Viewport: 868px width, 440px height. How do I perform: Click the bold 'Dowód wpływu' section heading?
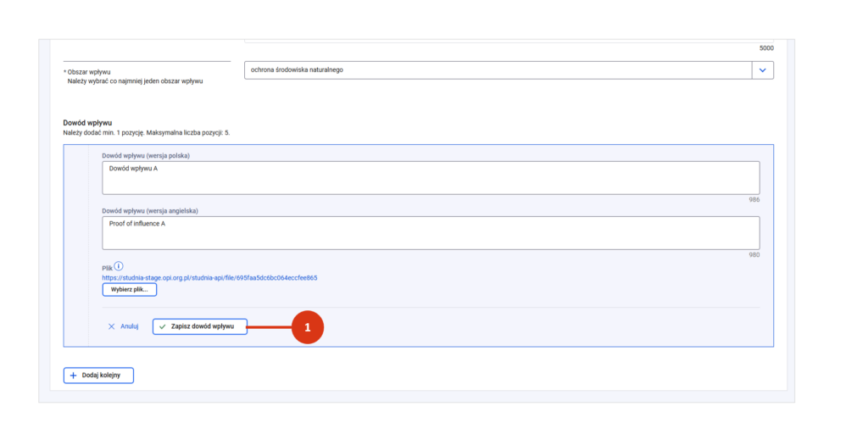(87, 123)
